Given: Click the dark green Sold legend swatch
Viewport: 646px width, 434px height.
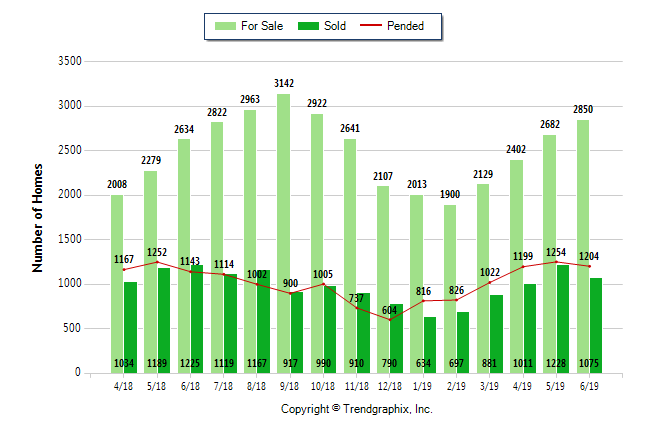Looking at the screenshot, I should point(307,26).
